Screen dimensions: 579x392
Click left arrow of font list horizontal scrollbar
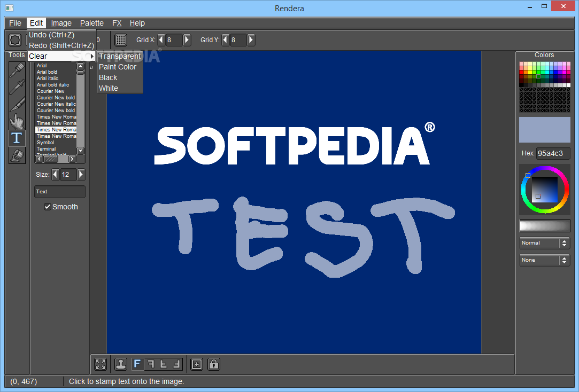click(40, 159)
